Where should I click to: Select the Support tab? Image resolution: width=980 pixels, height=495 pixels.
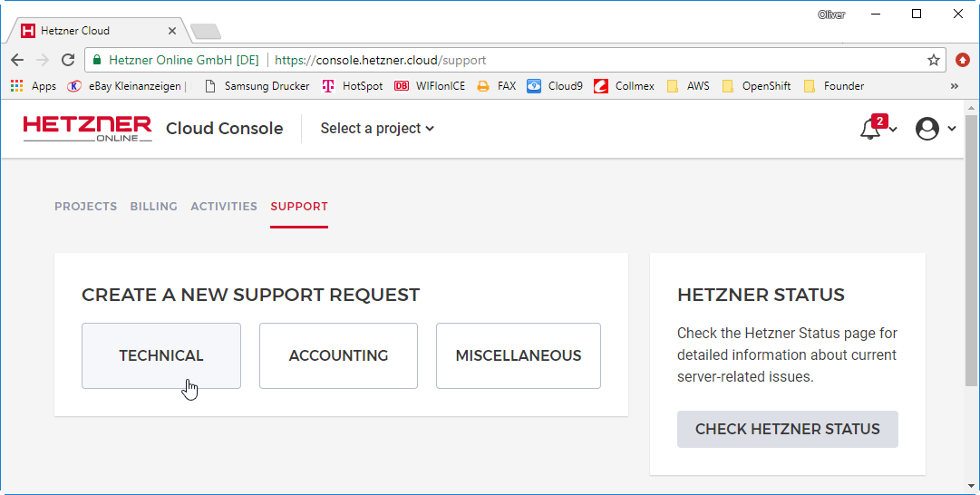[x=299, y=207]
